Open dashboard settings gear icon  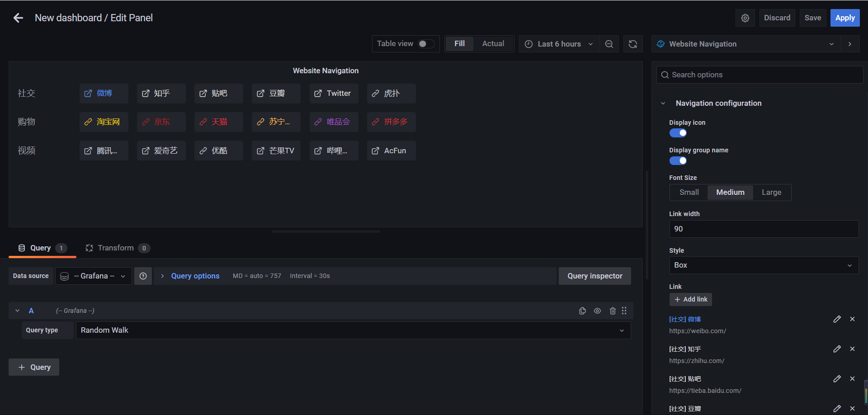[745, 18]
